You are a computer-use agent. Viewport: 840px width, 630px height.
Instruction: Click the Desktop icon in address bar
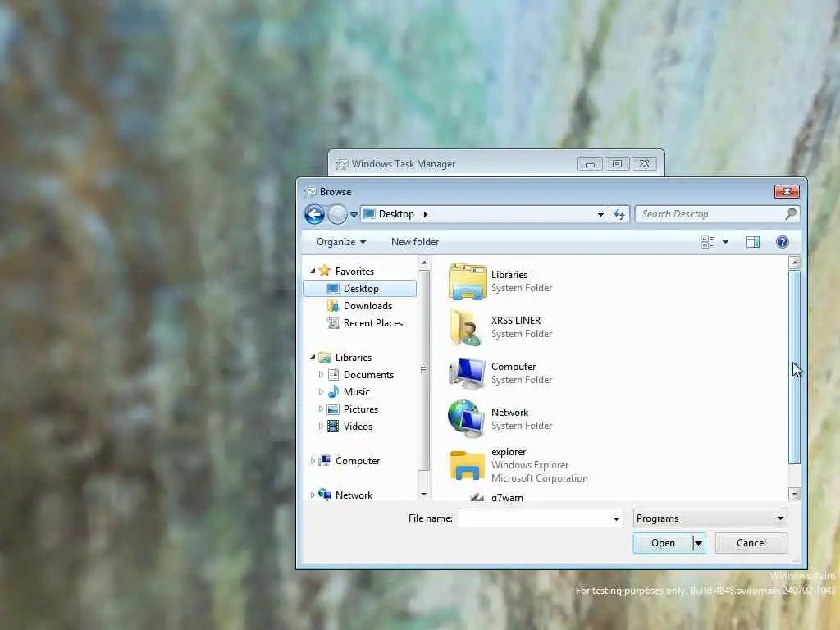click(x=368, y=214)
